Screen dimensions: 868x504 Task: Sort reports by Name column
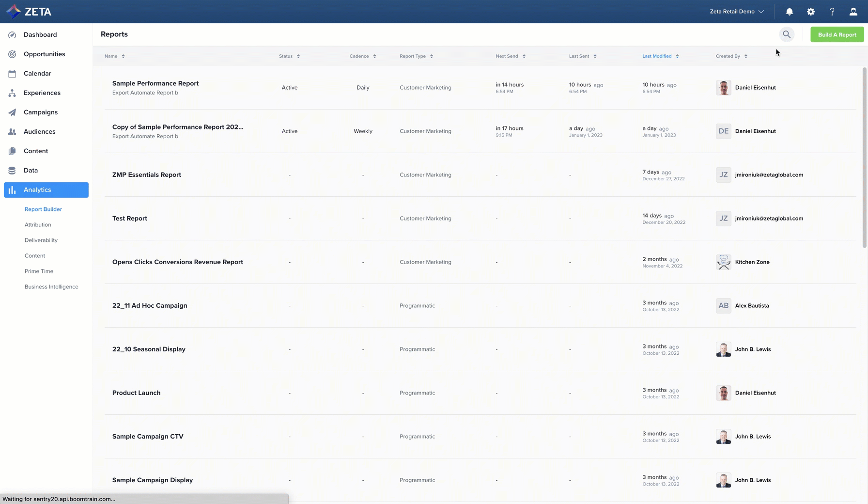click(x=114, y=56)
